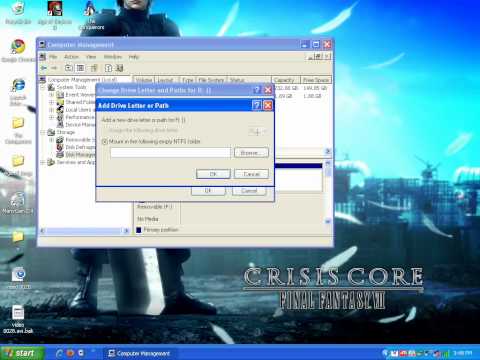Image resolution: width=480 pixels, height=360 pixels.
Task: Click the Local Users and Groups tree icon
Action: [60, 109]
